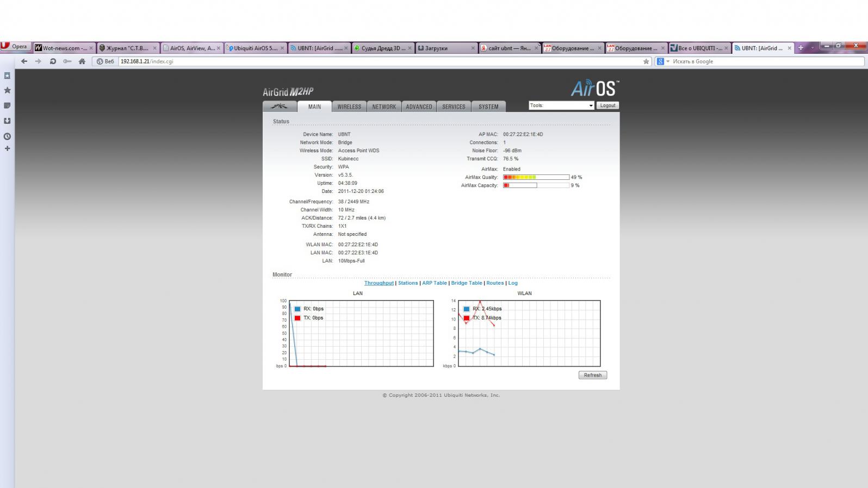Open the Notes panel in the sidebar

click(x=7, y=105)
